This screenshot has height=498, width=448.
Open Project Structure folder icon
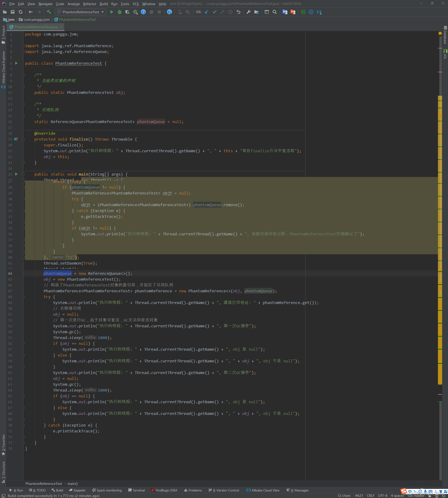(x=256, y=12)
